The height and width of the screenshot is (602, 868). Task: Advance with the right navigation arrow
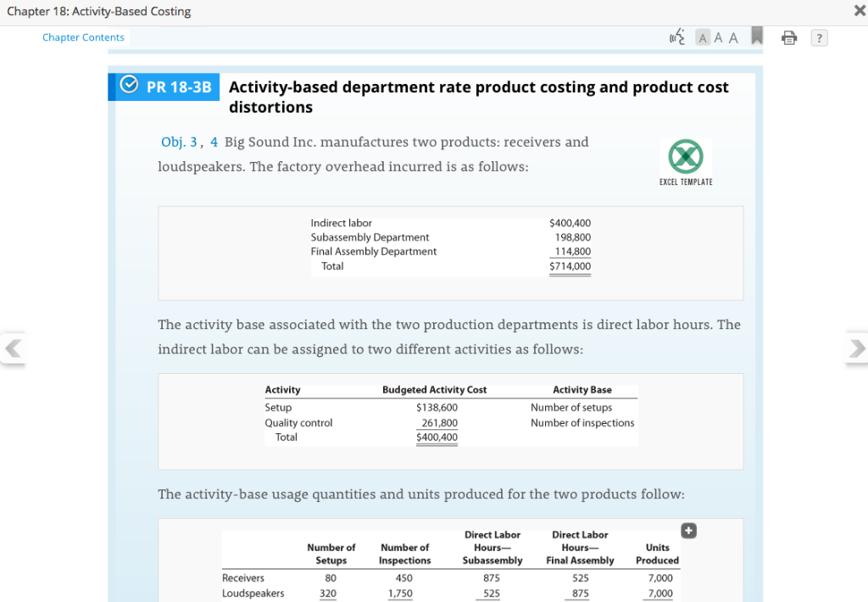pos(859,348)
